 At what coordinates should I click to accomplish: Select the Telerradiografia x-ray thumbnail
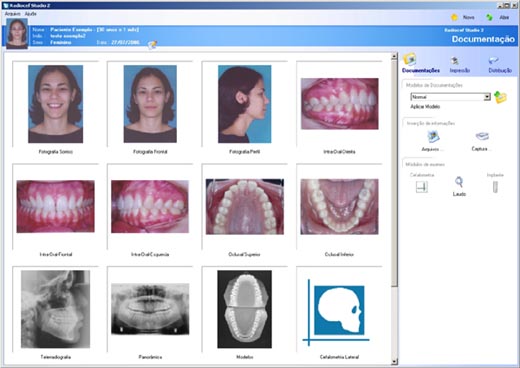[x=55, y=309]
